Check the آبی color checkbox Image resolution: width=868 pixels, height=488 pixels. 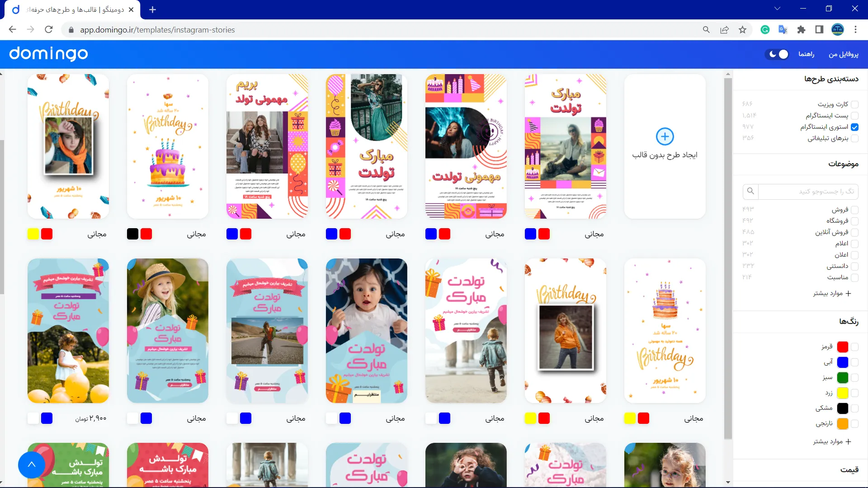pos(854,362)
